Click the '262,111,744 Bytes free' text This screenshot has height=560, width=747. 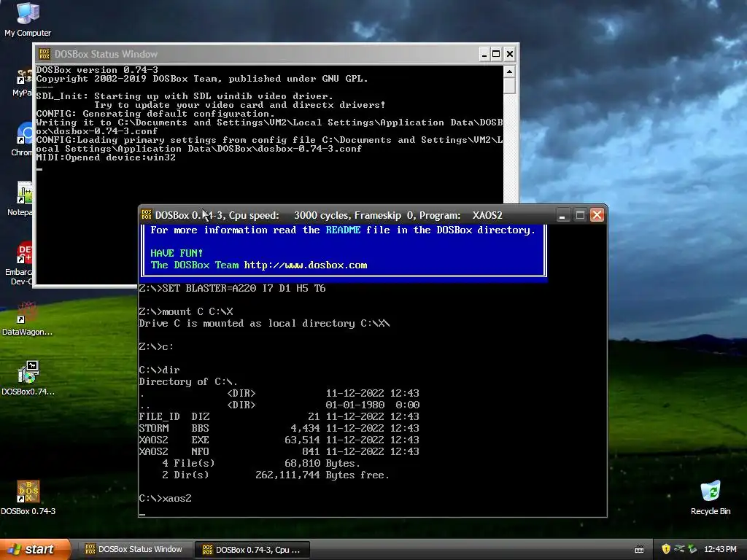pyautogui.click(x=322, y=475)
